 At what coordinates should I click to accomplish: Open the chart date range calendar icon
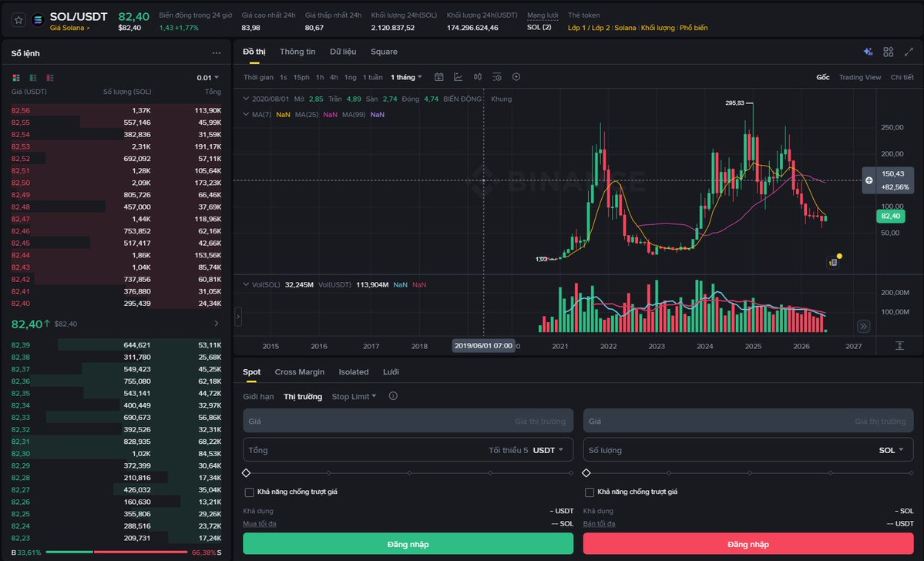pos(439,77)
